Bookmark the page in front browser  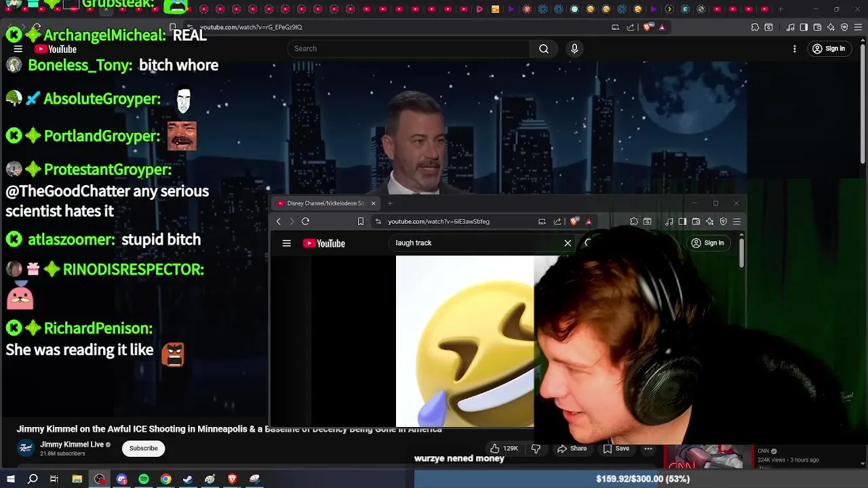point(361,222)
